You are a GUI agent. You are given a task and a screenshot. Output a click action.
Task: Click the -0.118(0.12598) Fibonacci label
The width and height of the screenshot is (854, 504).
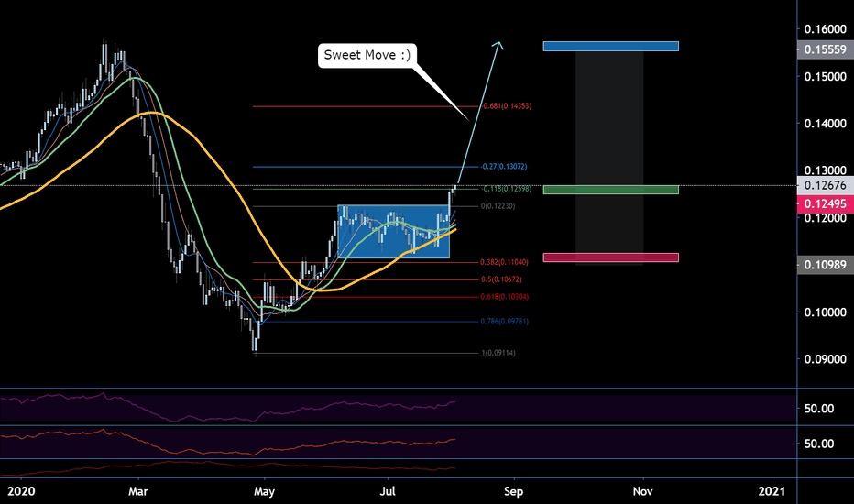(x=506, y=189)
